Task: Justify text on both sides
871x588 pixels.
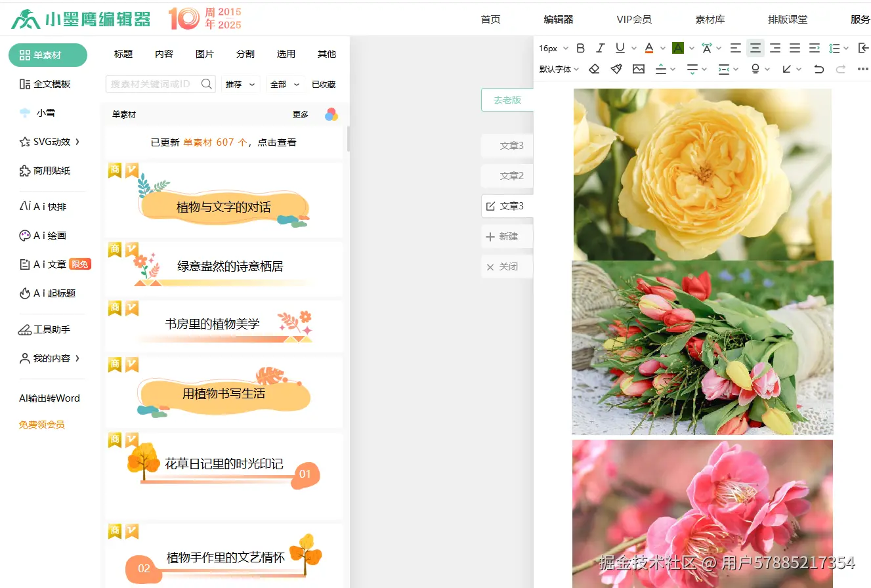Action: point(795,48)
